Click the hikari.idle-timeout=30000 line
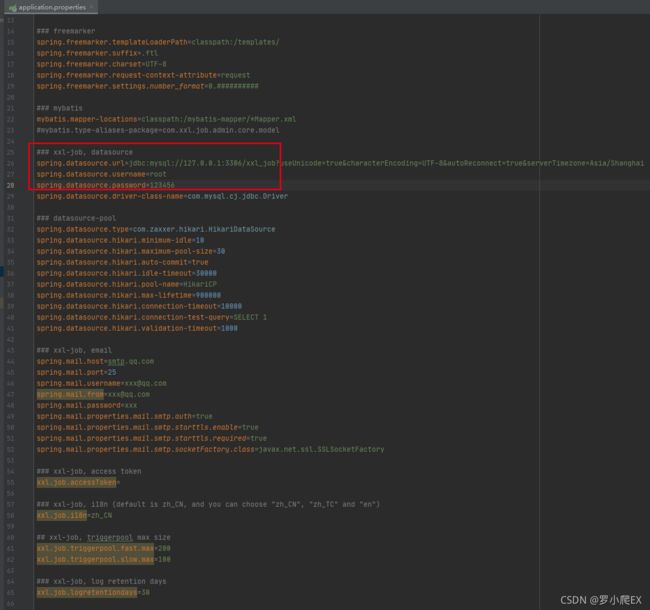This screenshot has height=610, width=650. click(x=126, y=273)
